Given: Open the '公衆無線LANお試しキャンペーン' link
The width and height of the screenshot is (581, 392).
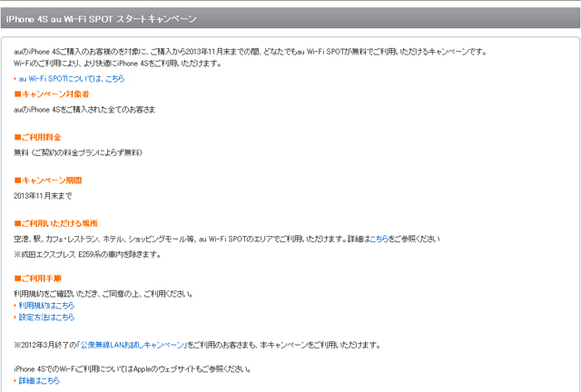Looking at the screenshot, I should (133, 345).
